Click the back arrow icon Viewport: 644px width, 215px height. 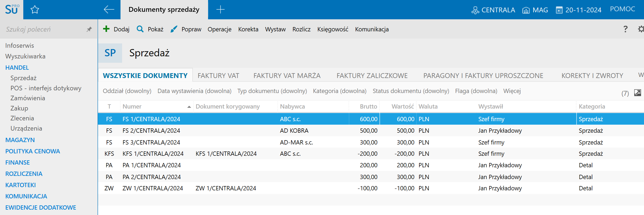(109, 10)
